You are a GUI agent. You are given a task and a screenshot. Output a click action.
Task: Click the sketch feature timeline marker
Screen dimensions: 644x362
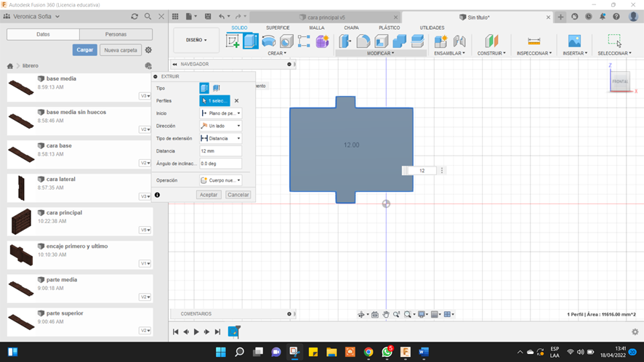pyautogui.click(x=234, y=331)
